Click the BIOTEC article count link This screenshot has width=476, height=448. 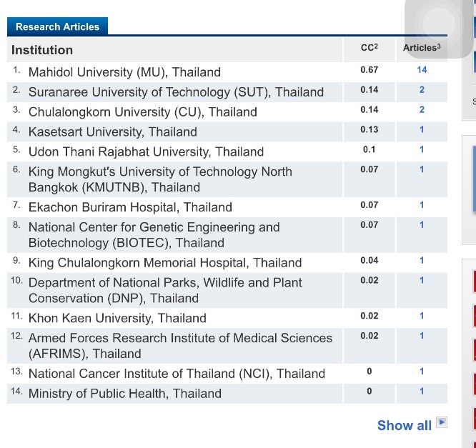(422, 225)
